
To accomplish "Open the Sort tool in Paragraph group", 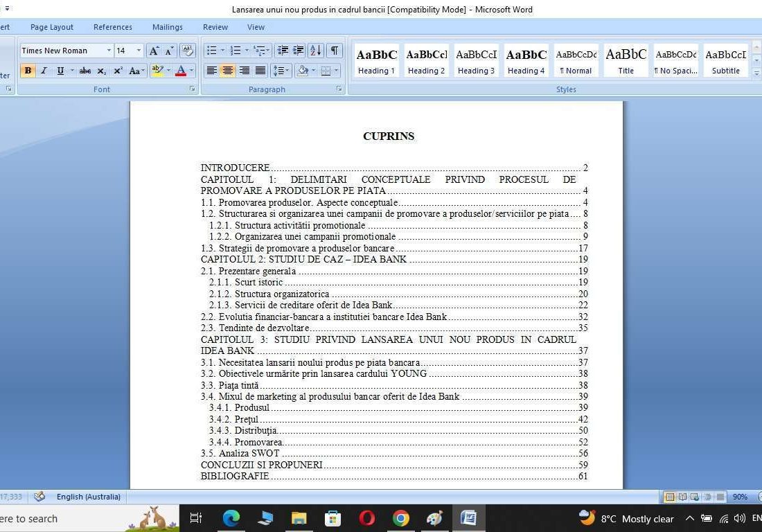I will pos(316,51).
